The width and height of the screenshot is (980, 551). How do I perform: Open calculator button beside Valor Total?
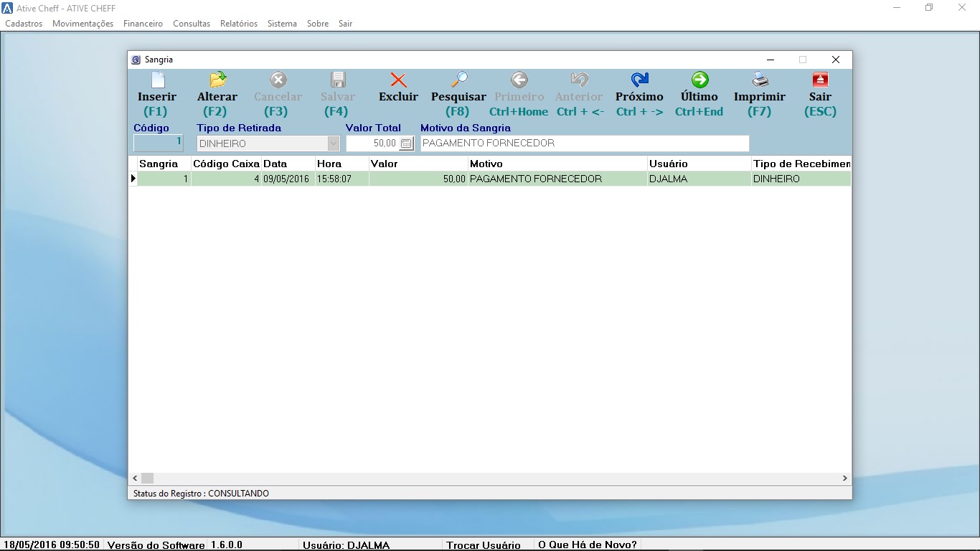click(x=406, y=143)
